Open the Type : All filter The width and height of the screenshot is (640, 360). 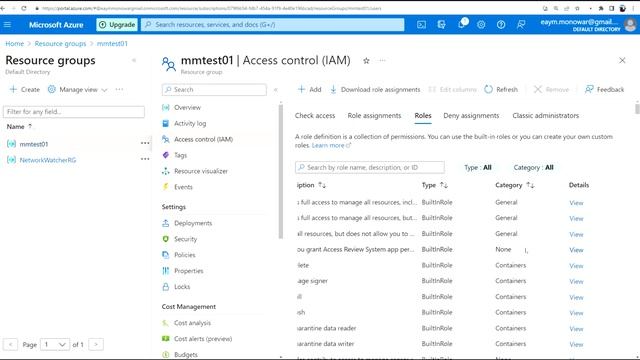click(478, 167)
